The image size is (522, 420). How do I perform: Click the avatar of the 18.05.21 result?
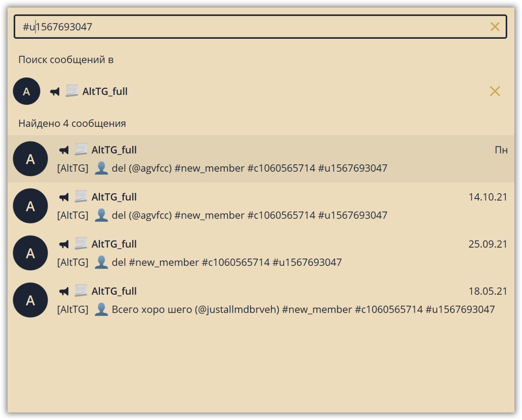[30, 300]
